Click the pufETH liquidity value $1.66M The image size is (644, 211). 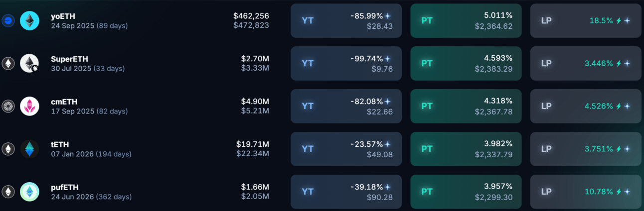tap(255, 187)
